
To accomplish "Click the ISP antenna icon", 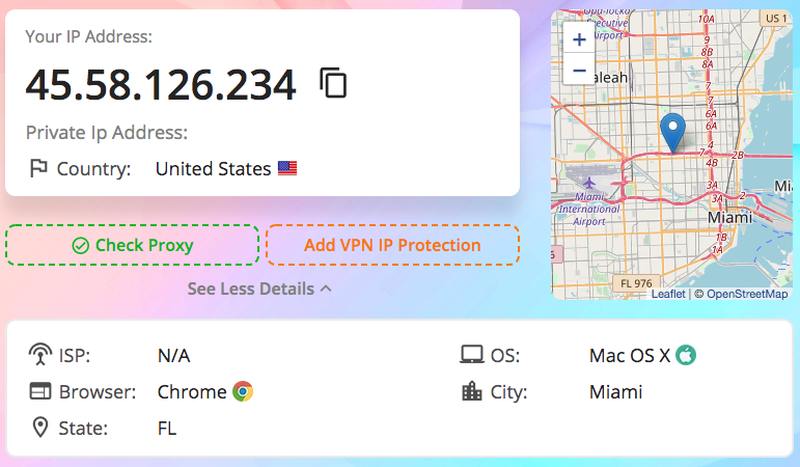I will [40, 354].
